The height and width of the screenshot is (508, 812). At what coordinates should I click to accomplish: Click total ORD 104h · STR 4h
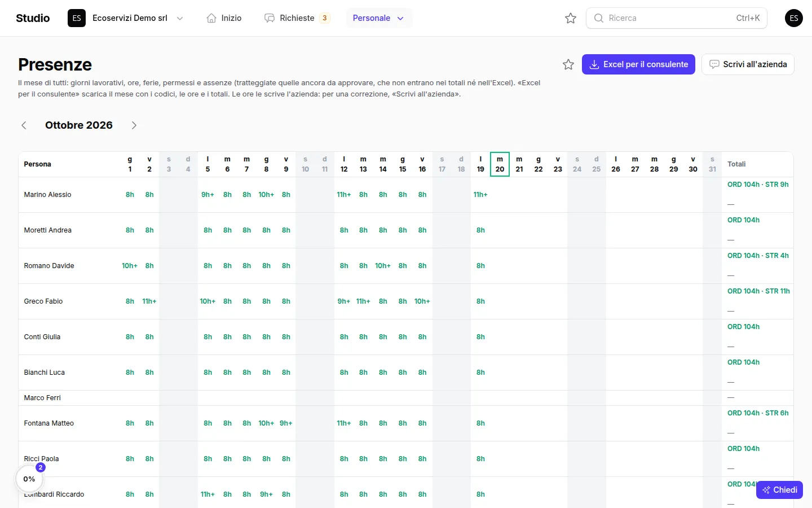[758, 256]
